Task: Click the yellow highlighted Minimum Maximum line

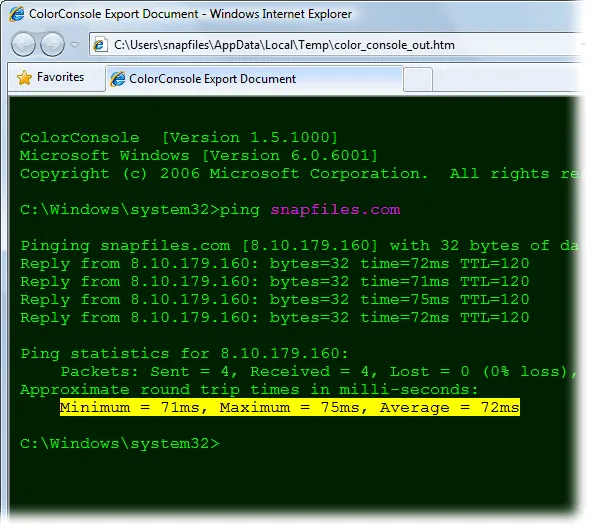Action: [290, 407]
